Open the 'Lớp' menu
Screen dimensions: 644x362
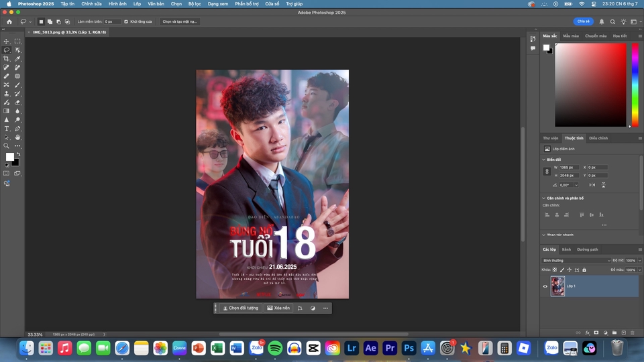tap(137, 4)
